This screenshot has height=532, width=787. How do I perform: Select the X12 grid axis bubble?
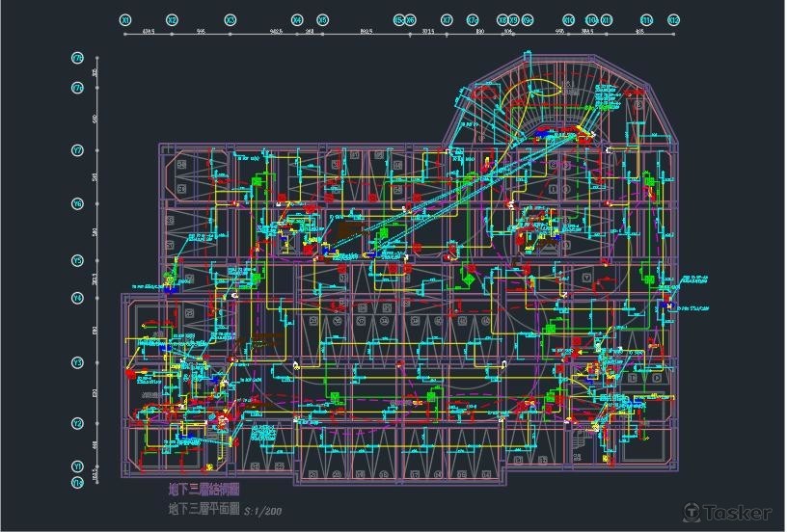tap(673, 19)
